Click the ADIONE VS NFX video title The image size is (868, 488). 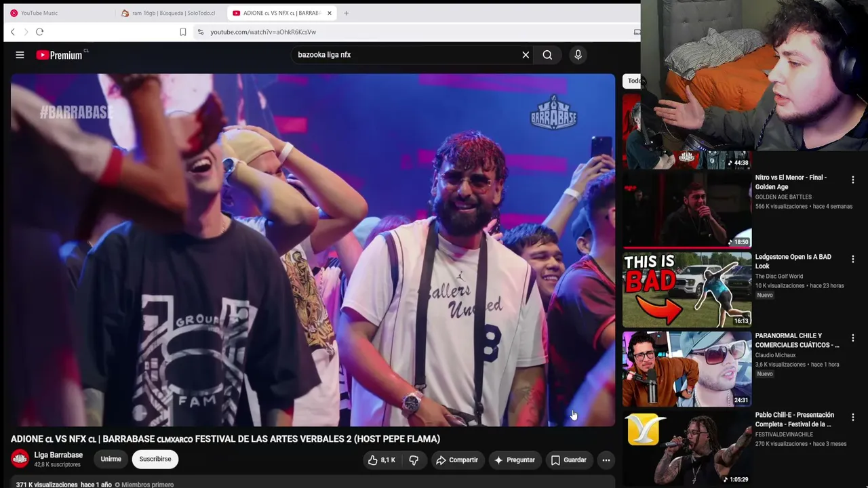[225, 439]
